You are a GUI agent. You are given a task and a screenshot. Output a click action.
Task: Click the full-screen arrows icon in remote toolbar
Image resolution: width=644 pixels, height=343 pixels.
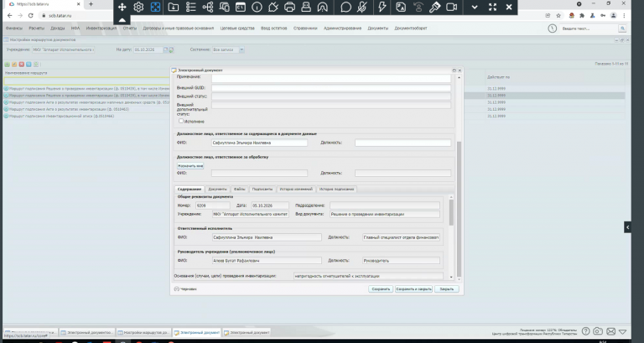492,7
